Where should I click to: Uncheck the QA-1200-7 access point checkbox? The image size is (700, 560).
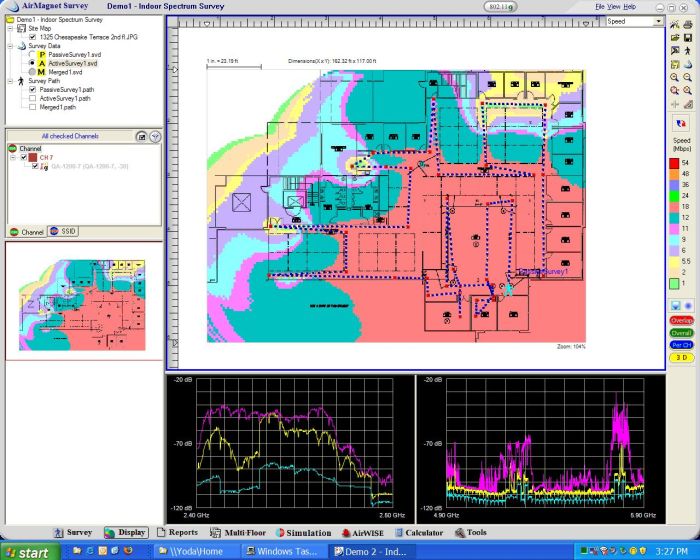point(35,166)
